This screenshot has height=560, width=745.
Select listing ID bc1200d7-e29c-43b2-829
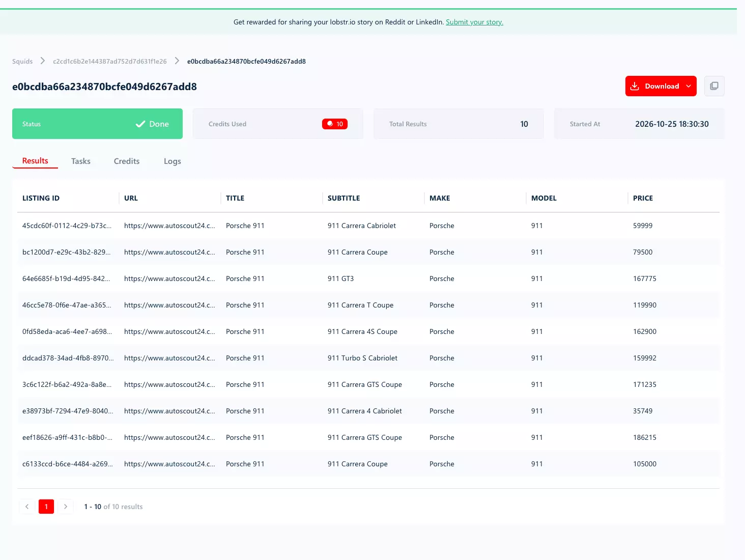tap(66, 252)
